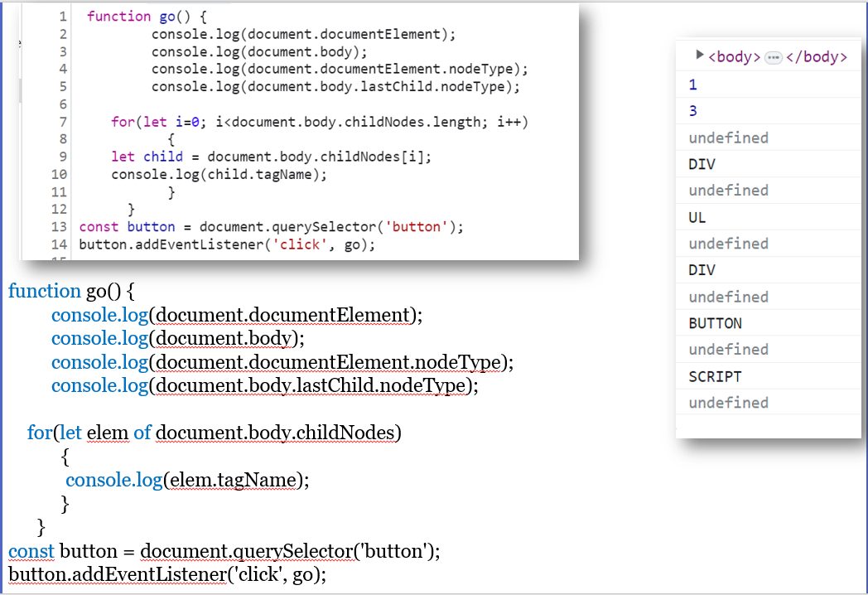Click the closing </body> tag in console

point(817,57)
